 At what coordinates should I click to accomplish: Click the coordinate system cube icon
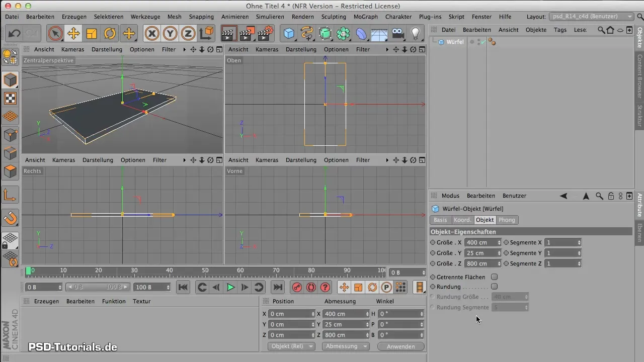click(206, 34)
